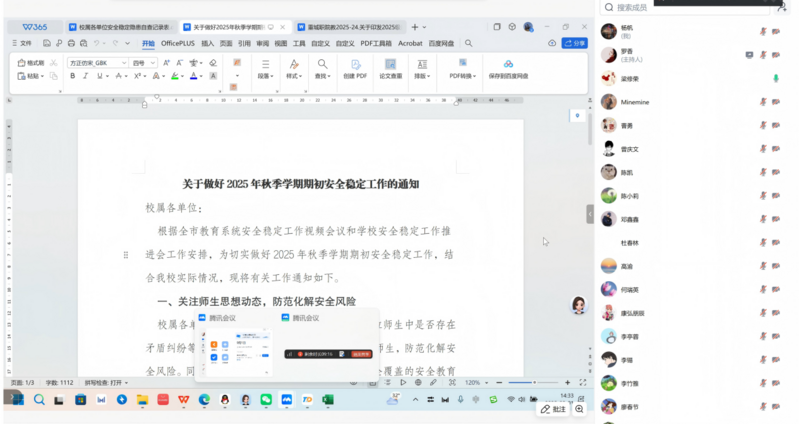The width and height of the screenshot is (799, 424).
Task: Click web layout globe icon in status bar
Action: (x=418, y=382)
